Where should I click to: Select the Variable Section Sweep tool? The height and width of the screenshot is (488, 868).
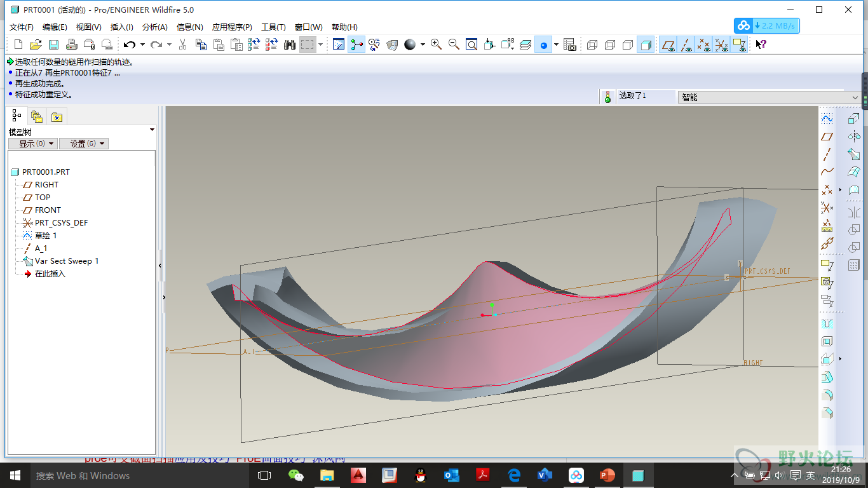(854, 154)
